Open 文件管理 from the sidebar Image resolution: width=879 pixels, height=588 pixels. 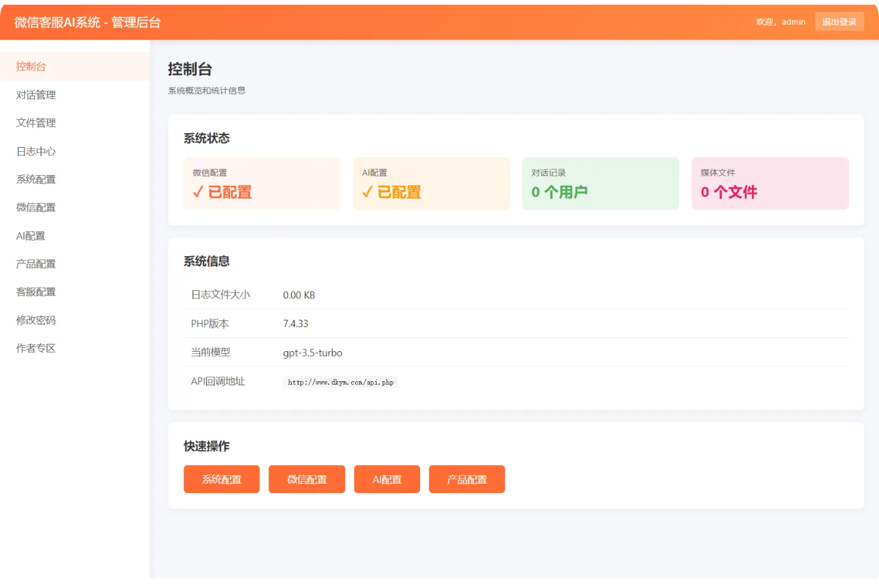point(35,122)
